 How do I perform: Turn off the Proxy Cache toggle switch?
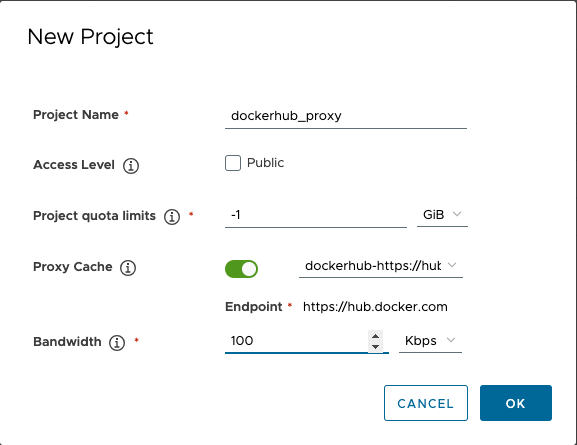coord(241,269)
